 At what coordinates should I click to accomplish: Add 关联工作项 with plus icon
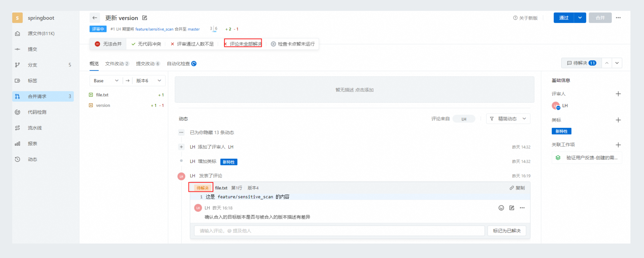pos(618,145)
